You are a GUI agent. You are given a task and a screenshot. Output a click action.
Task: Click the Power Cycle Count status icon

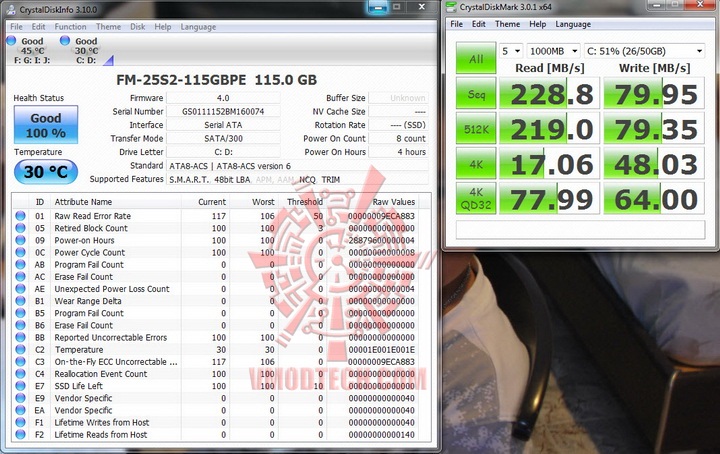point(20,252)
